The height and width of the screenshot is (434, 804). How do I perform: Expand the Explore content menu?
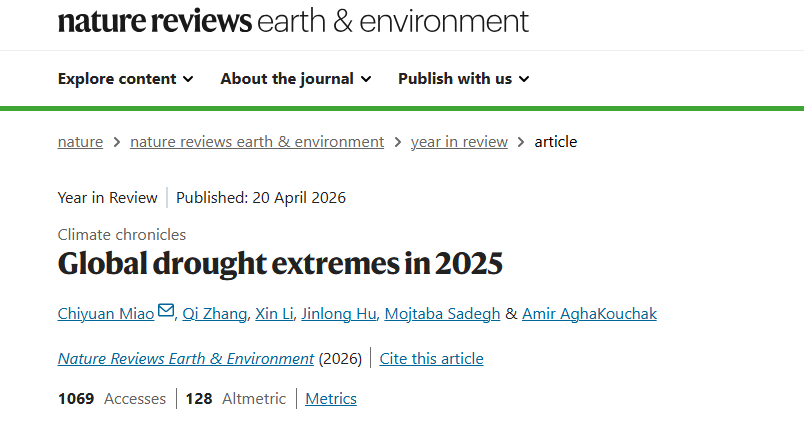pyautogui.click(x=125, y=78)
